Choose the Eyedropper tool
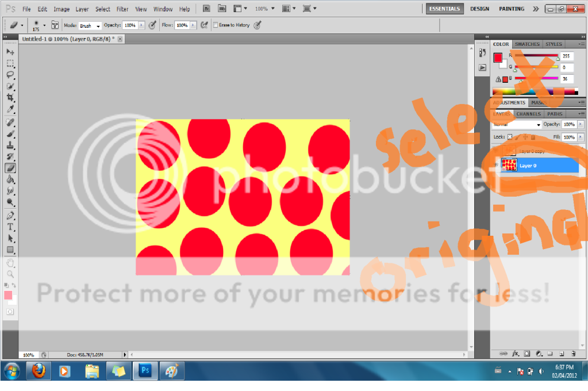 (10, 109)
